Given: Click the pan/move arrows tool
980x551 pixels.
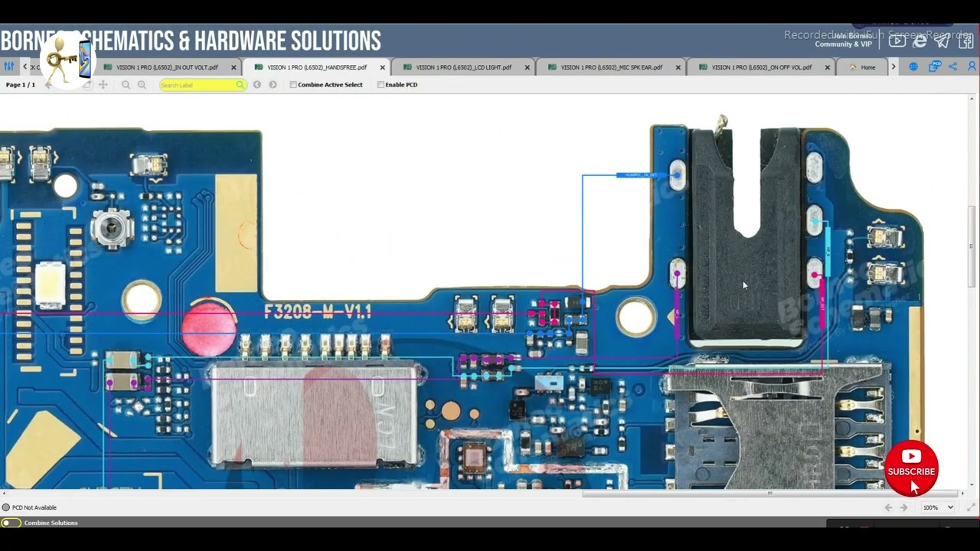Looking at the screenshot, I should (103, 85).
